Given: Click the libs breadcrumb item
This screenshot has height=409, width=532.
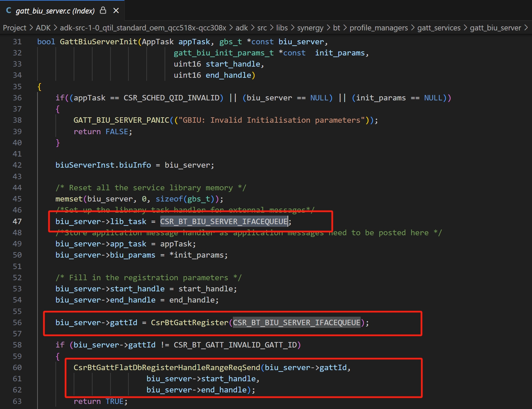Looking at the screenshot, I should coord(282,28).
